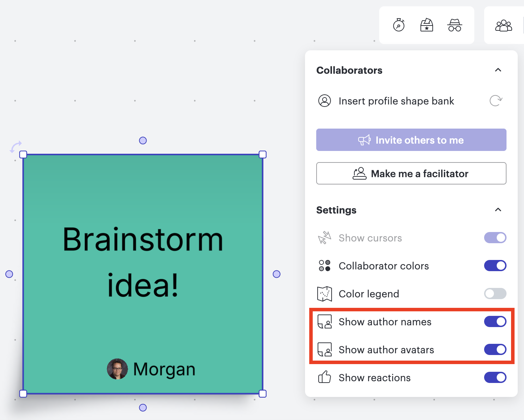This screenshot has width=524, height=420.
Task: Click the Color legend map icon
Action: click(325, 294)
